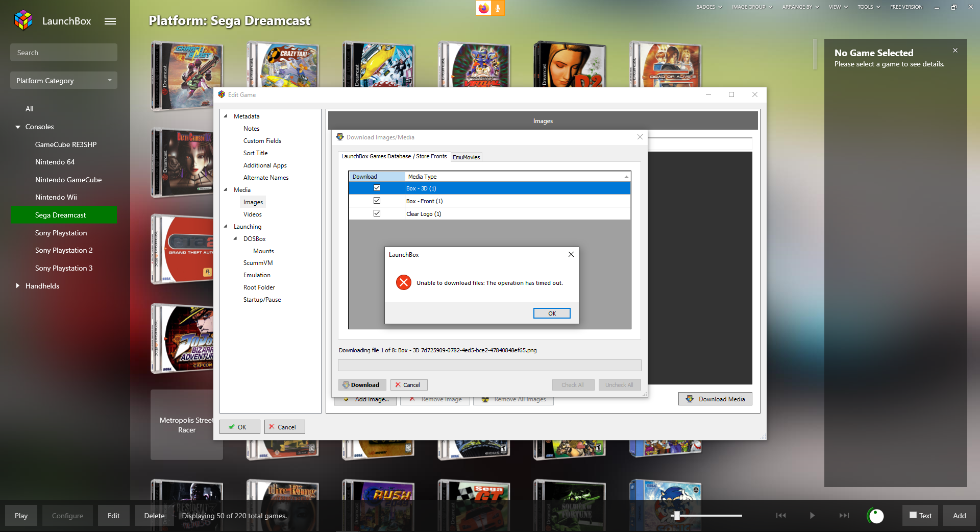The width and height of the screenshot is (980, 532).
Task: Click the orange microphone icon at the top
Action: (x=498, y=8)
